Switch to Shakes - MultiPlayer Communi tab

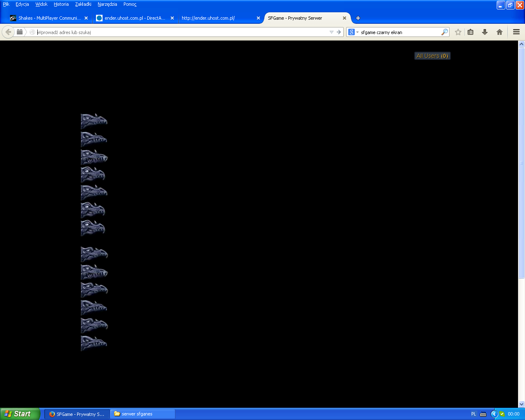[49, 18]
